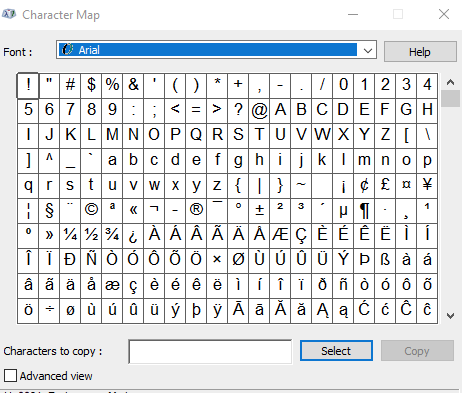Click the scrollbar down arrow
The width and height of the screenshot is (462, 393).
pyautogui.click(x=450, y=316)
